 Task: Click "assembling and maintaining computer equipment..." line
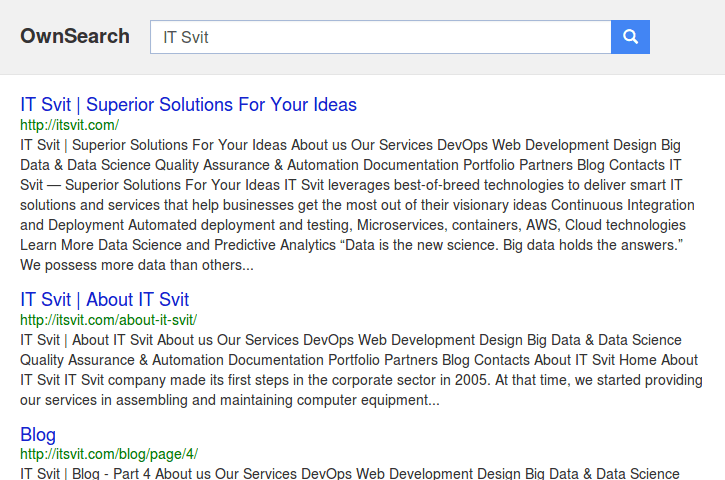[x=277, y=400]
